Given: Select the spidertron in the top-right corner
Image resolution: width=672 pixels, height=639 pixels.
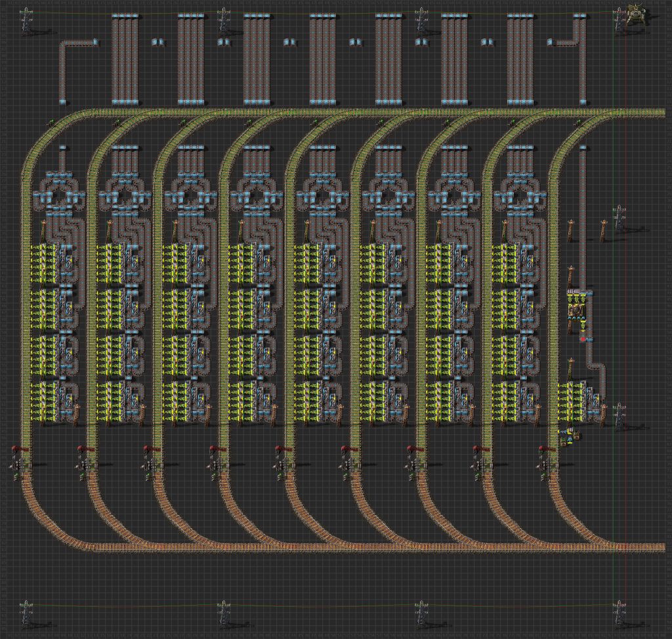Looking at the screenshot, I should click(x=635, y=13).
